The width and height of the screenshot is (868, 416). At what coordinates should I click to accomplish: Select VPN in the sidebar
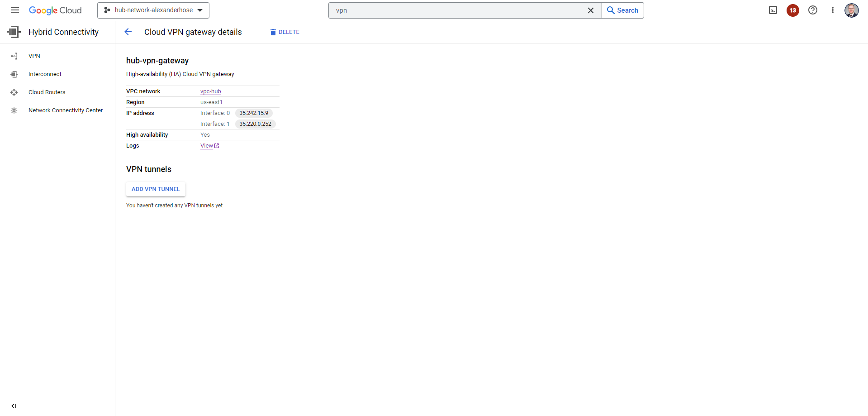pos(34,56)
